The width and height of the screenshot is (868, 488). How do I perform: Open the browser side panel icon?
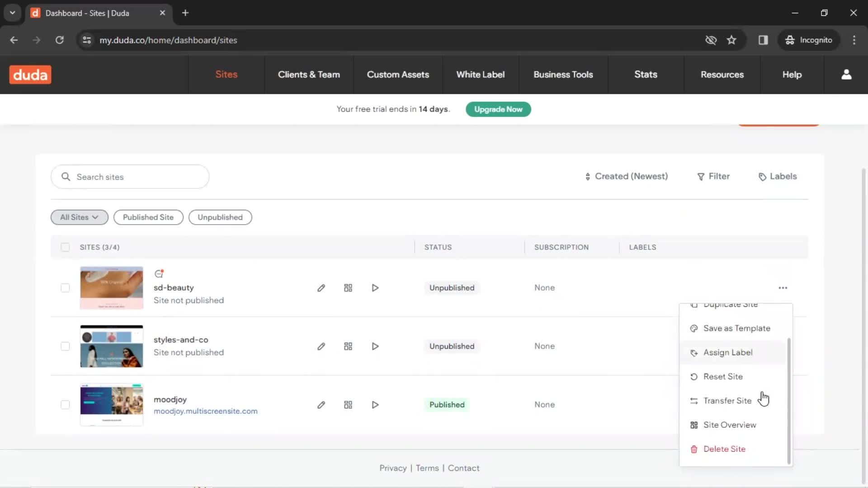[x=763, y=40]
